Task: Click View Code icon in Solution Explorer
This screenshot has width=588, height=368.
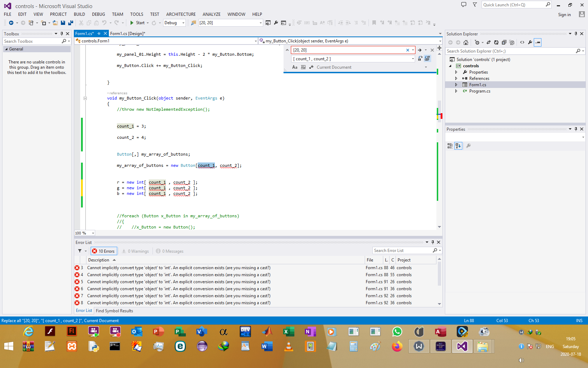Action: tap(522, 42)
